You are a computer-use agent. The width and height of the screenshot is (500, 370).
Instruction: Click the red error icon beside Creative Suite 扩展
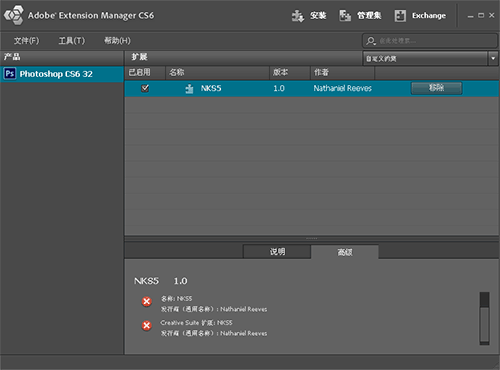(x=146, y=325)
